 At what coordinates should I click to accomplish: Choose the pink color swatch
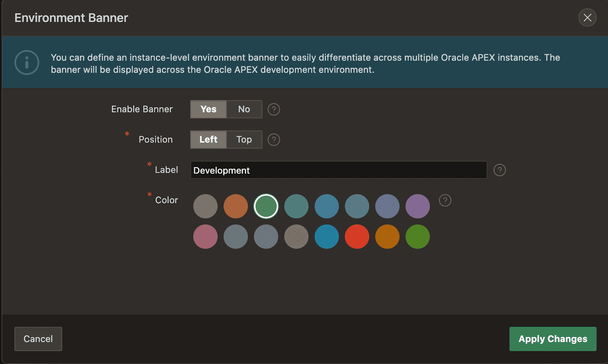(x=205, y=237)
